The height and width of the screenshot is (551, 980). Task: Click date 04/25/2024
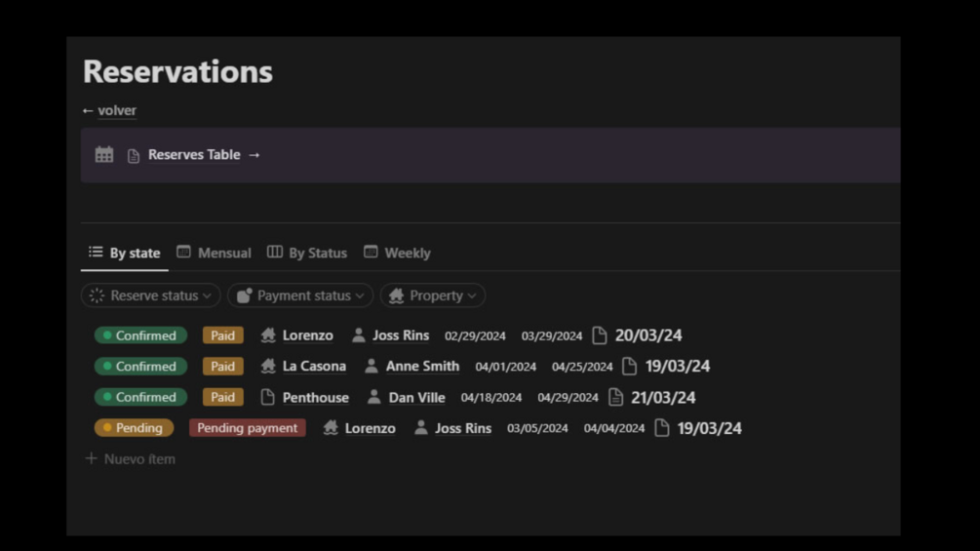(582, 367)
